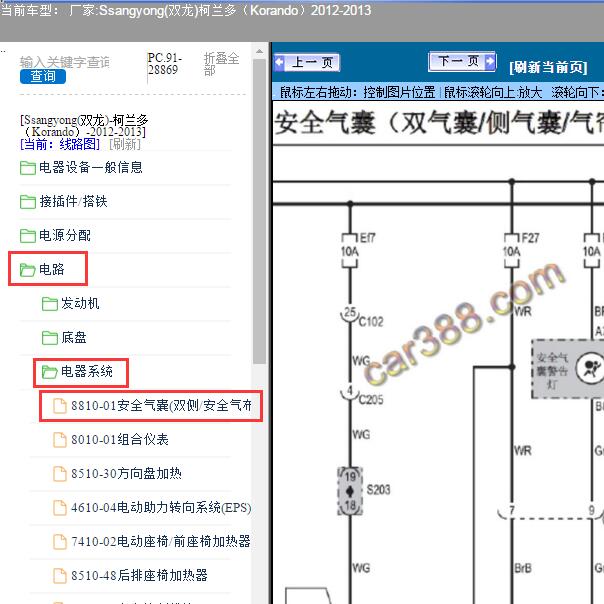Click 折叠全部 to collapse all
The image size is (604, 604).
[x=221, y=64]
